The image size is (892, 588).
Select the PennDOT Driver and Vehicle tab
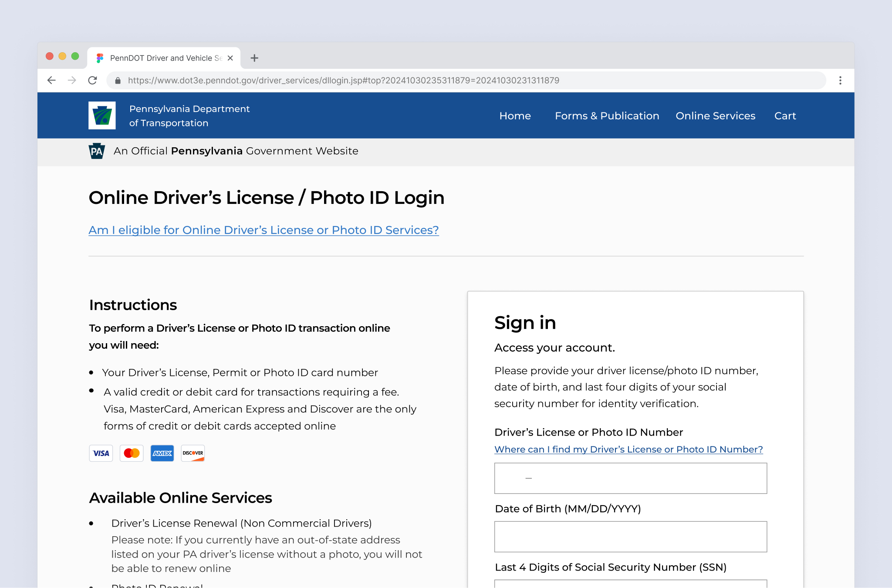164,58
